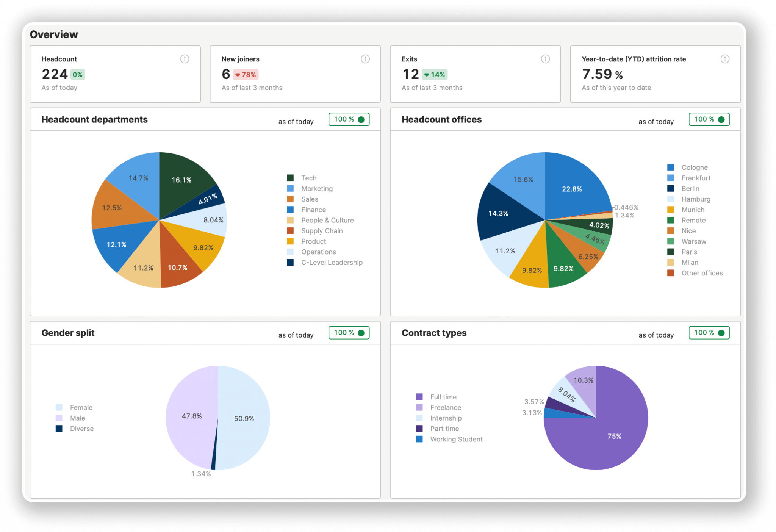Toggle Warsaw in offices legend

pos(687,241)
